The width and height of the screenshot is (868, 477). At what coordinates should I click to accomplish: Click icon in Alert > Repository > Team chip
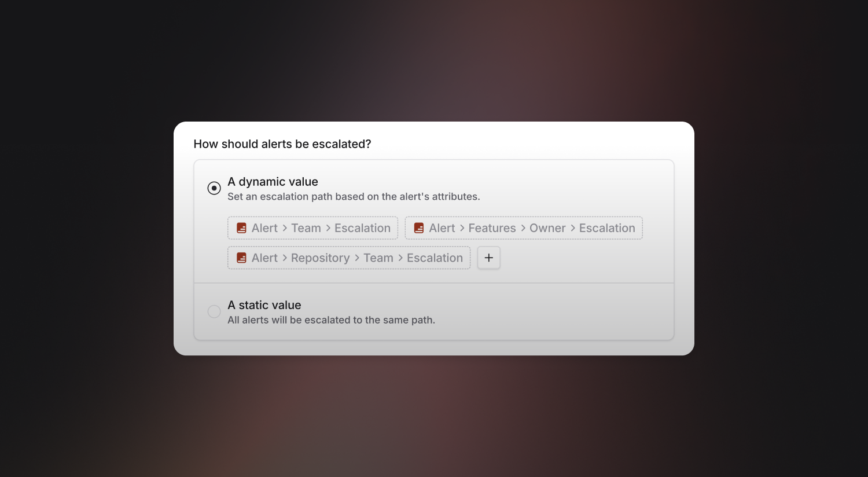pos(242,258)
